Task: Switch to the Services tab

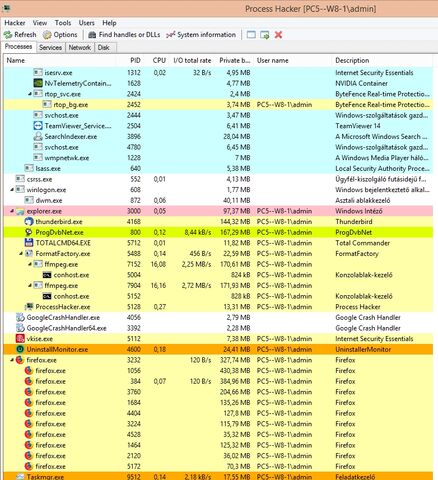Action: click(x=50, y=48)
